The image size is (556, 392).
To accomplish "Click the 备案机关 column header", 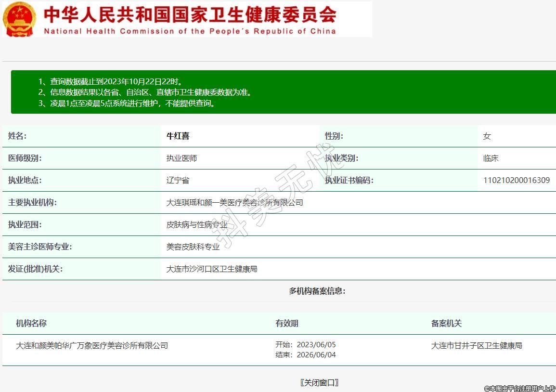I will tap(446, 323).
